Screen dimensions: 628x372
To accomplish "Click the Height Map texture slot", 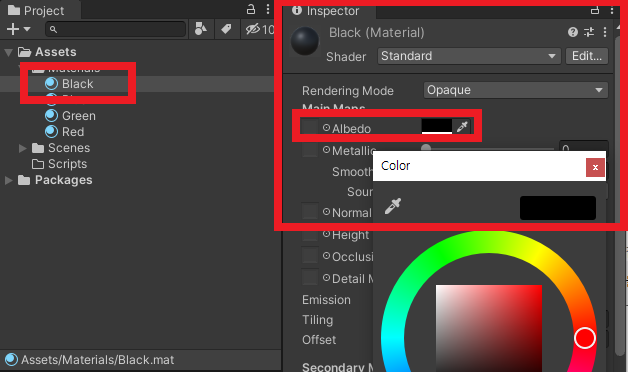I will click(310, 234).
